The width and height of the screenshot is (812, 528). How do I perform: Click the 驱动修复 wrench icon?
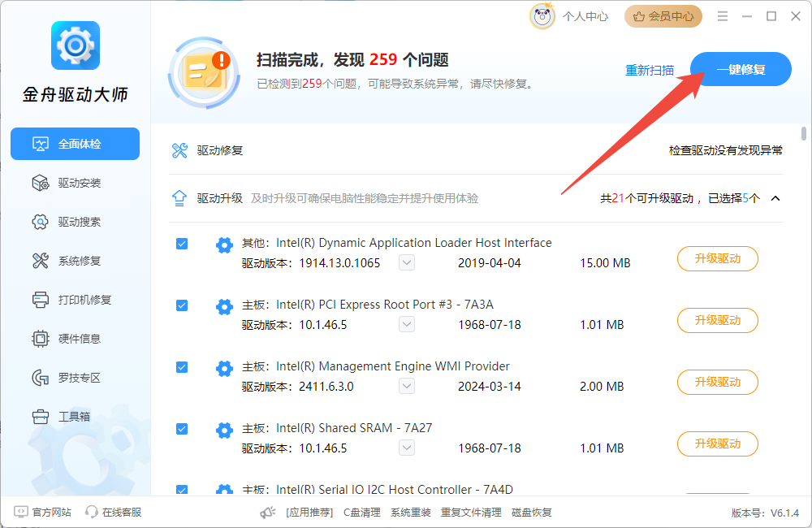click(180, 150)
